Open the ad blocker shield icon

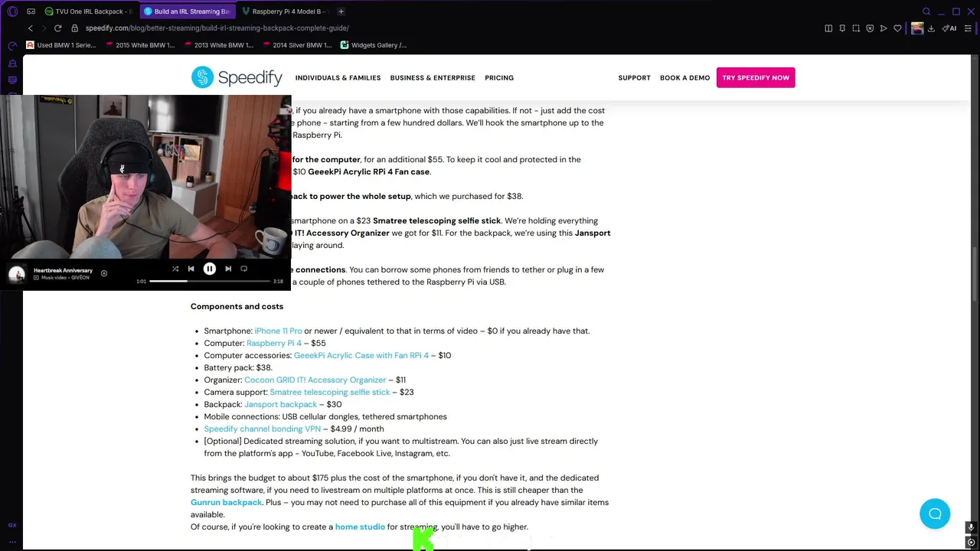click(x=870, y=28)
